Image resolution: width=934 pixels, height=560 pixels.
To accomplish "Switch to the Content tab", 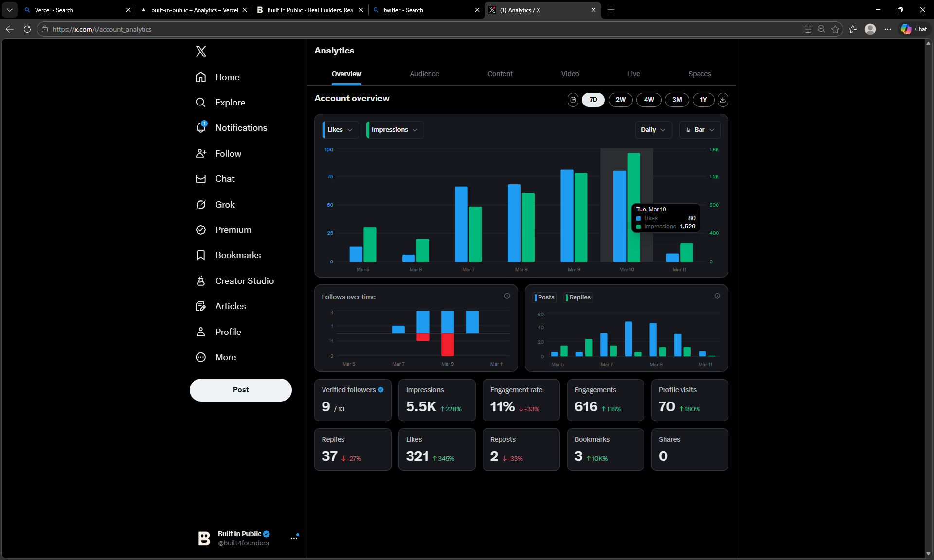I will coord(500,74).
